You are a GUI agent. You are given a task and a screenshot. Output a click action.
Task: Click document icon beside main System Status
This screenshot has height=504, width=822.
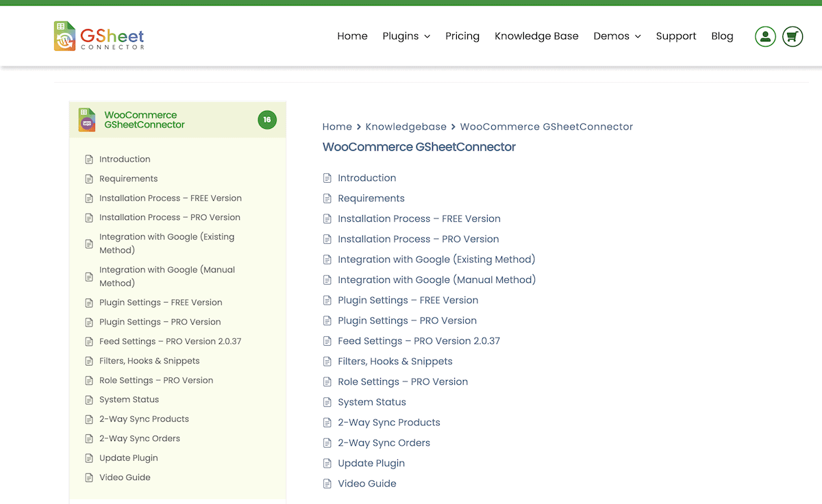(327, 403)
